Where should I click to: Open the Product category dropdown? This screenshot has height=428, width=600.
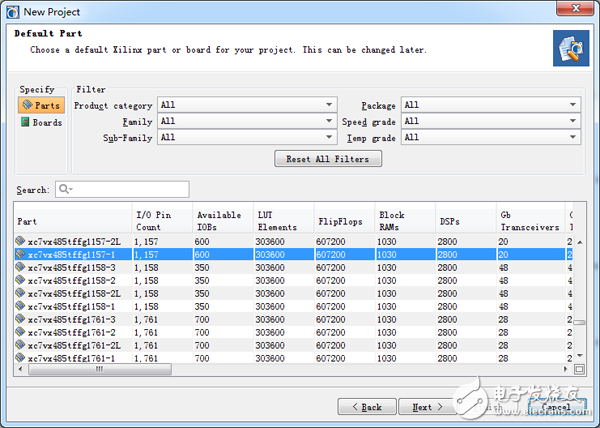pyautogui.click(x=246, y=105)
